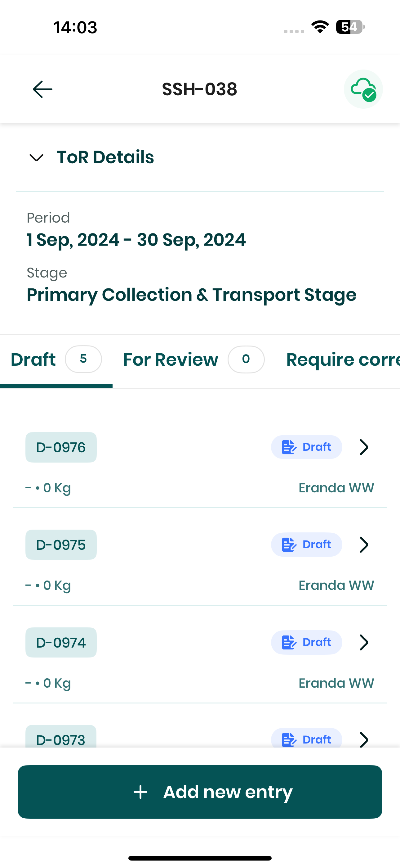Tap the Draft status badge on D-0974

306,642
